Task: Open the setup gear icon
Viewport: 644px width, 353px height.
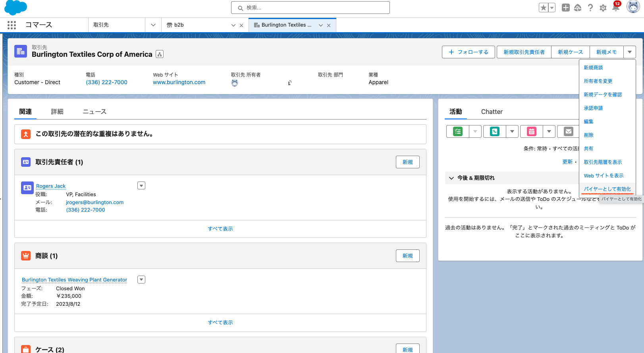Action: point(603,8)
